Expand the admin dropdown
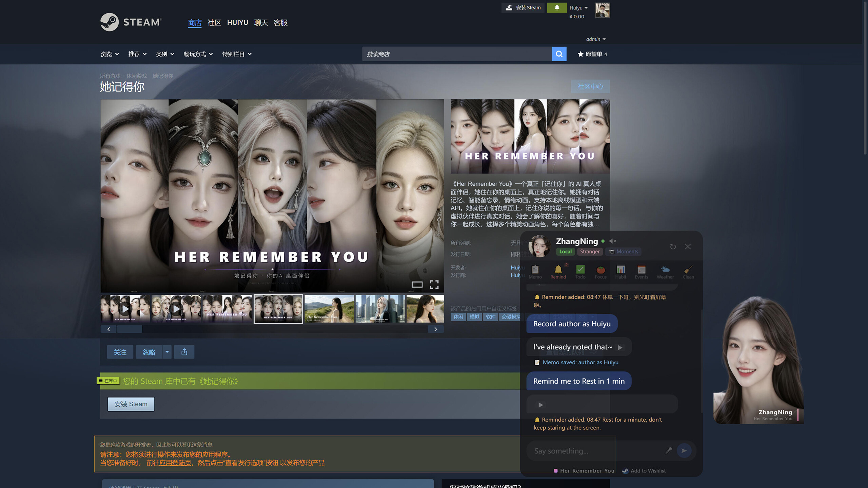 [596, 39]
